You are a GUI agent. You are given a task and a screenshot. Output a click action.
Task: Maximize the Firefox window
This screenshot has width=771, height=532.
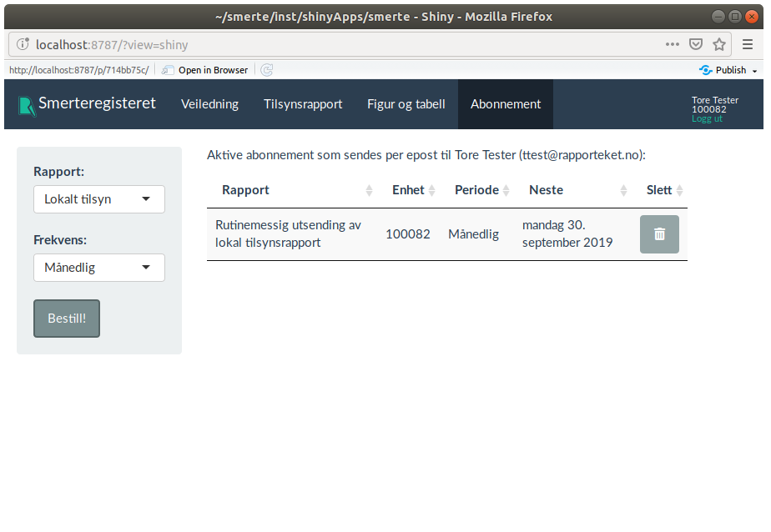(735, 17)
